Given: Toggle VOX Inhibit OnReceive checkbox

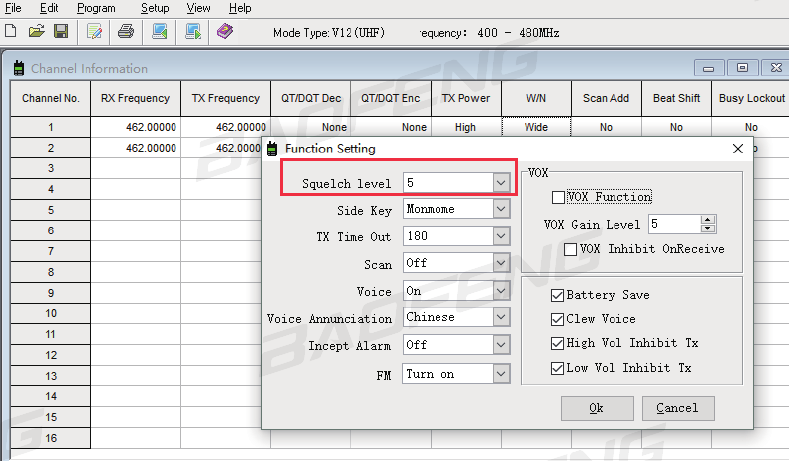Looking at the screenshot, I should click(570, 249).
